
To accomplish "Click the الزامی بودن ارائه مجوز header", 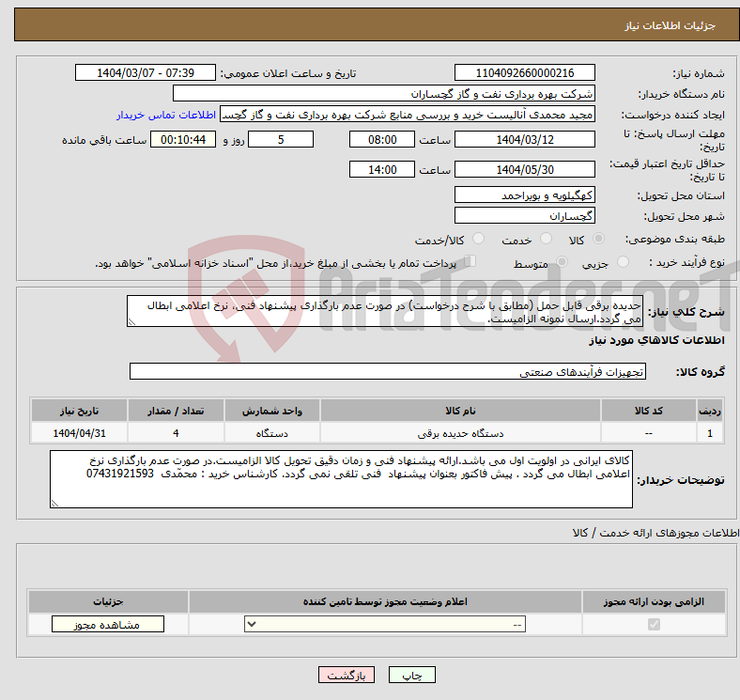I will point(654,601).
